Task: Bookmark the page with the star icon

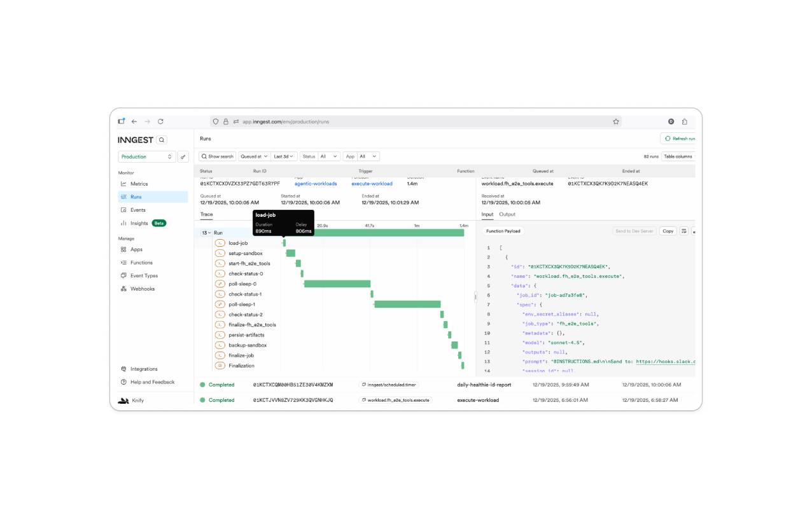Action: tap(616, 121)
